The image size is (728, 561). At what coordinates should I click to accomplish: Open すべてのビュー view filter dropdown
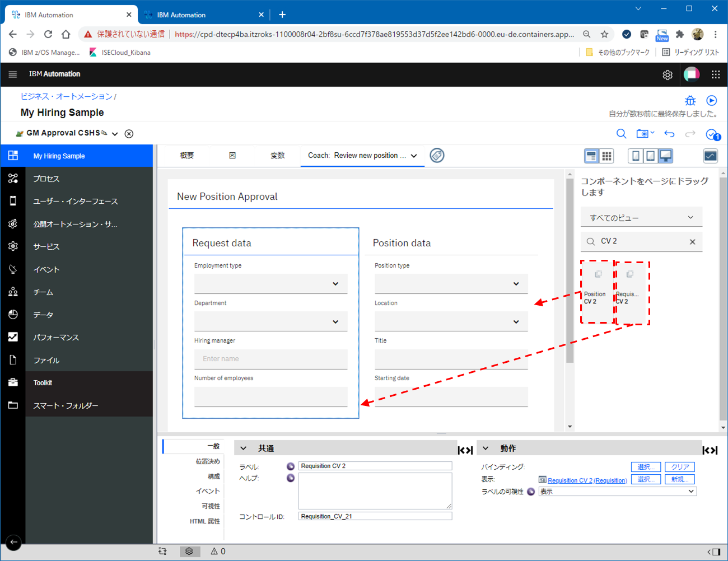coord(642,218)
